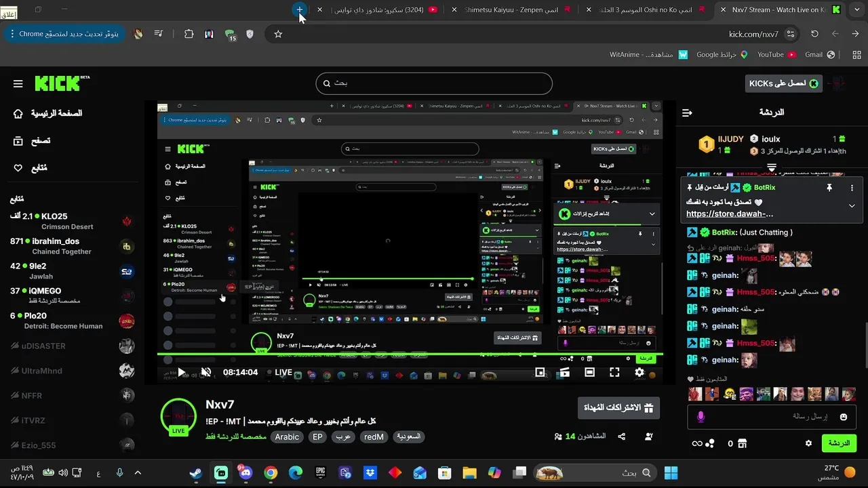Open player settings gear

point(639,372)
